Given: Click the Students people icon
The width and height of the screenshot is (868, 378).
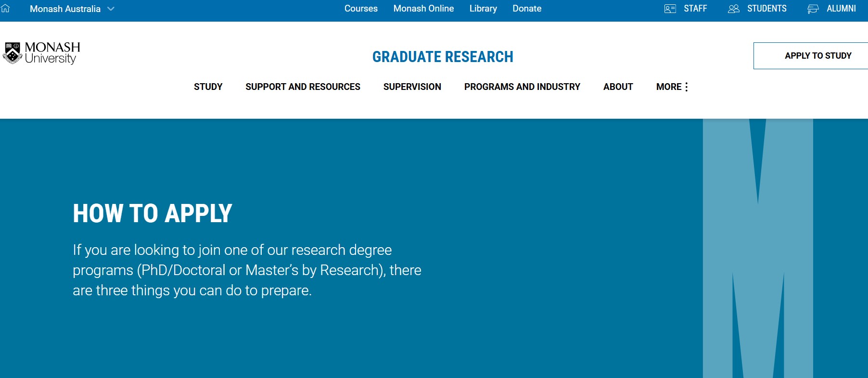Looking at the screenshot, I should 734,9.
